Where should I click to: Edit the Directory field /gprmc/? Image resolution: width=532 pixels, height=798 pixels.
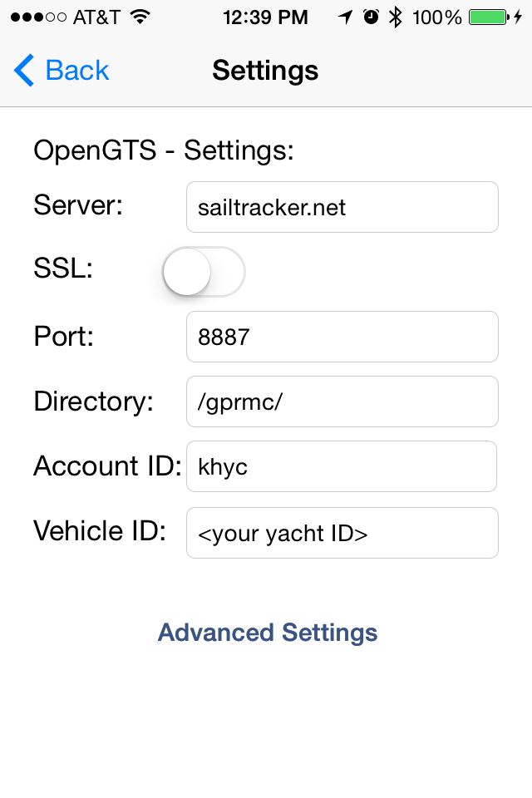point(342,401)
